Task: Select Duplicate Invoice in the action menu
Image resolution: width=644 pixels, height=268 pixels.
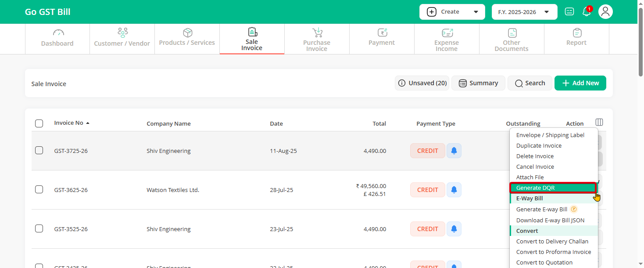Action: (539, 146)
